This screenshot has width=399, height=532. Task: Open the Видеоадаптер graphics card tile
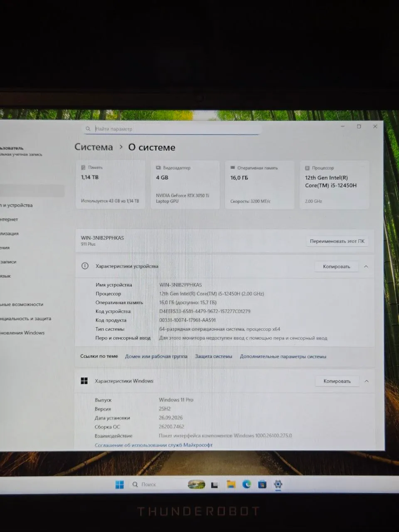[x=185, y=185]
